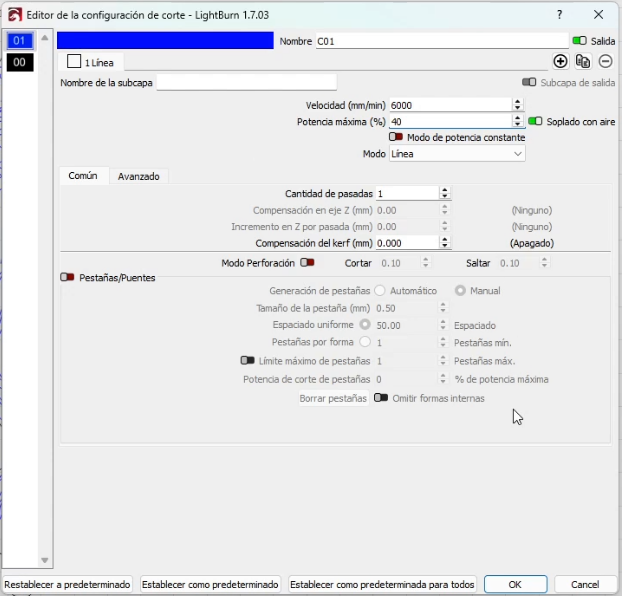Switch to the Avanzado tab
The width and height of the screenshot is (622, 596).
138,176
